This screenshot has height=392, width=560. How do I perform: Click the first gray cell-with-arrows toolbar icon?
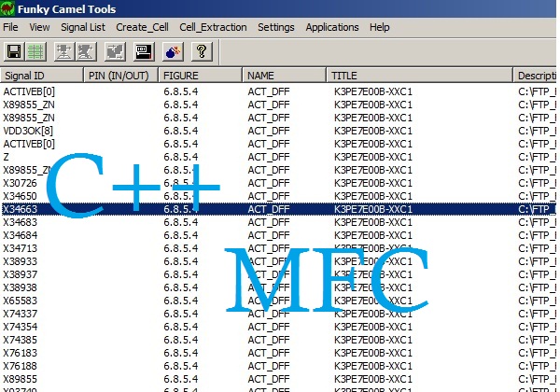pos(63,51)
